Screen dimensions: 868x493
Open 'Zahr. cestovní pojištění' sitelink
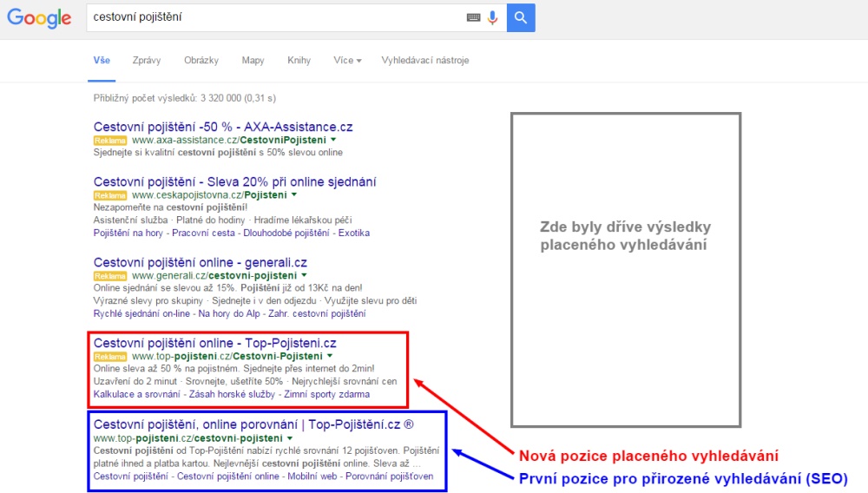(317, 313)
